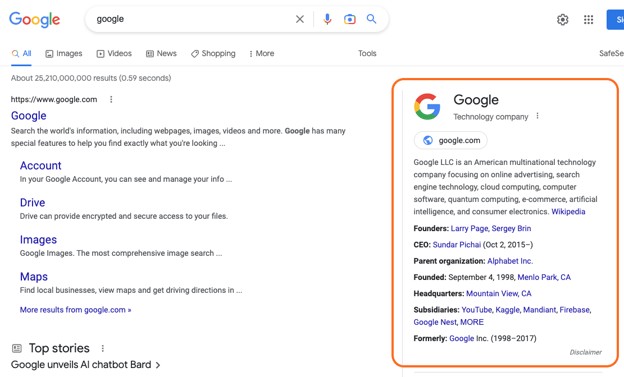This screenshot has width=624, height=377.
Task: Click the Top stories heading
Action: 59,348
